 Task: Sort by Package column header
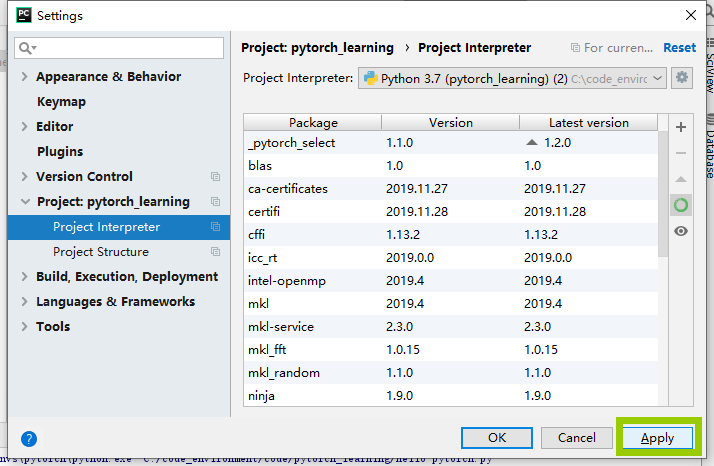pos(313,123)
